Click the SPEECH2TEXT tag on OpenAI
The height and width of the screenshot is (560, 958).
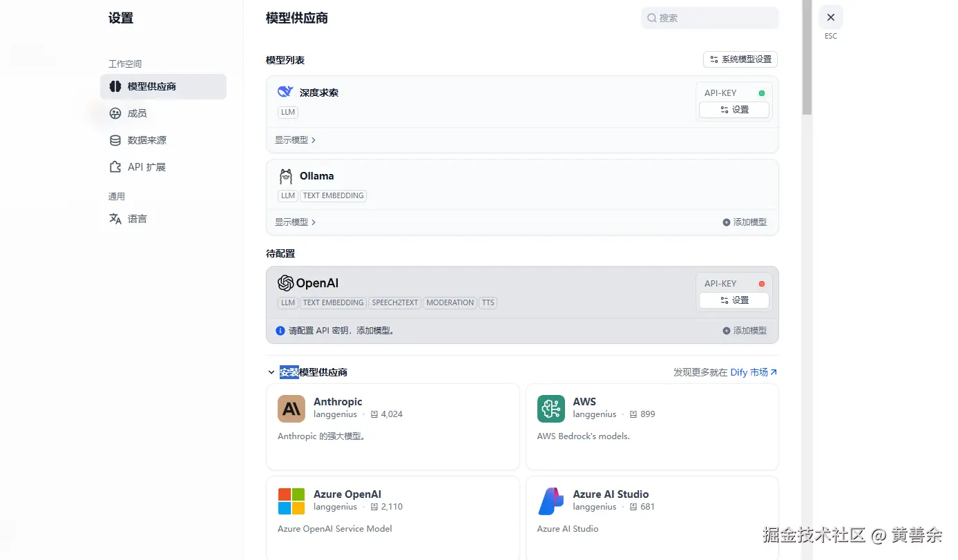395,302
